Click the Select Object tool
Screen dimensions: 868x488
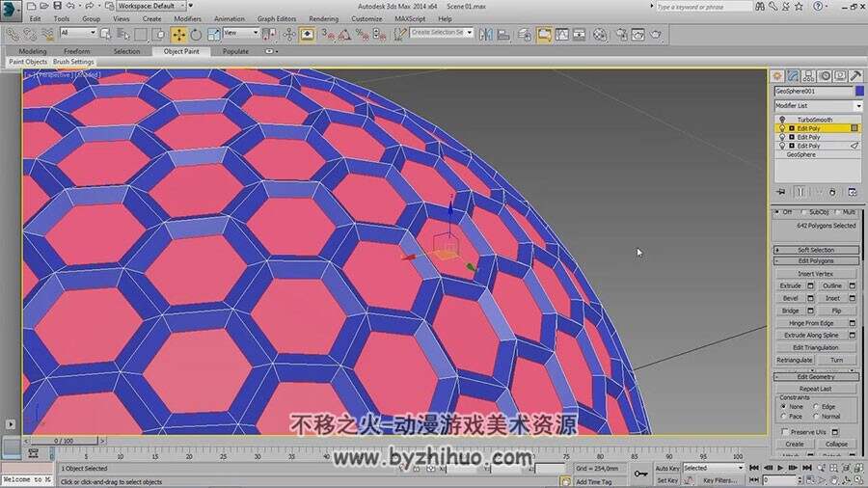[x=105, y=35]
